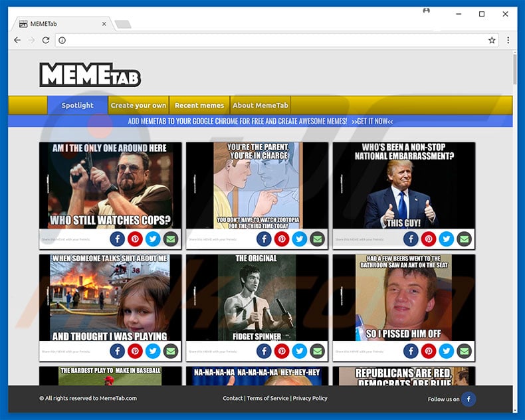The height and width of the screenshot is (420, 525).
Task: Open the Chrome user profile icon
Action: click(x=426, y=11)
